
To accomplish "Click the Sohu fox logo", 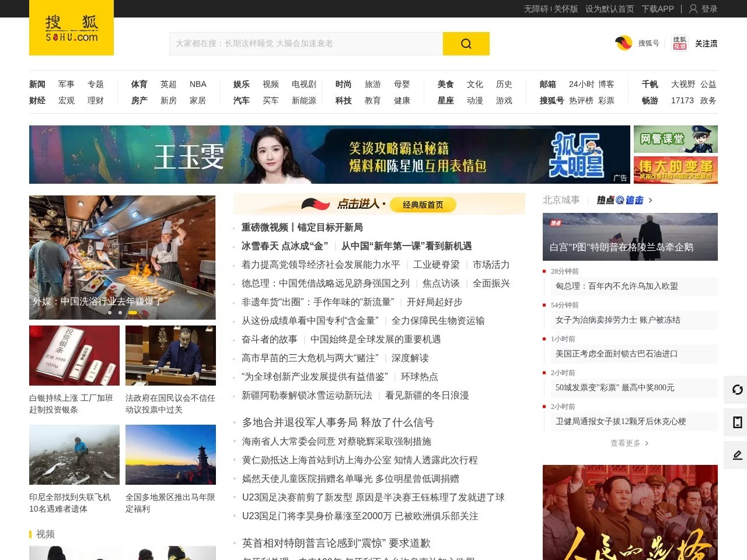I will point(71,27).
